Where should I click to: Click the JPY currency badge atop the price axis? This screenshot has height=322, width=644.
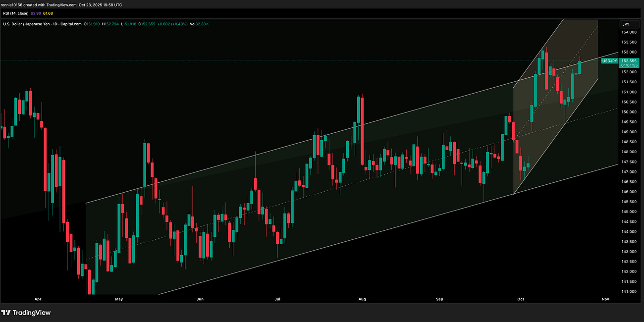pyautogui.click(x=626, y=24)
